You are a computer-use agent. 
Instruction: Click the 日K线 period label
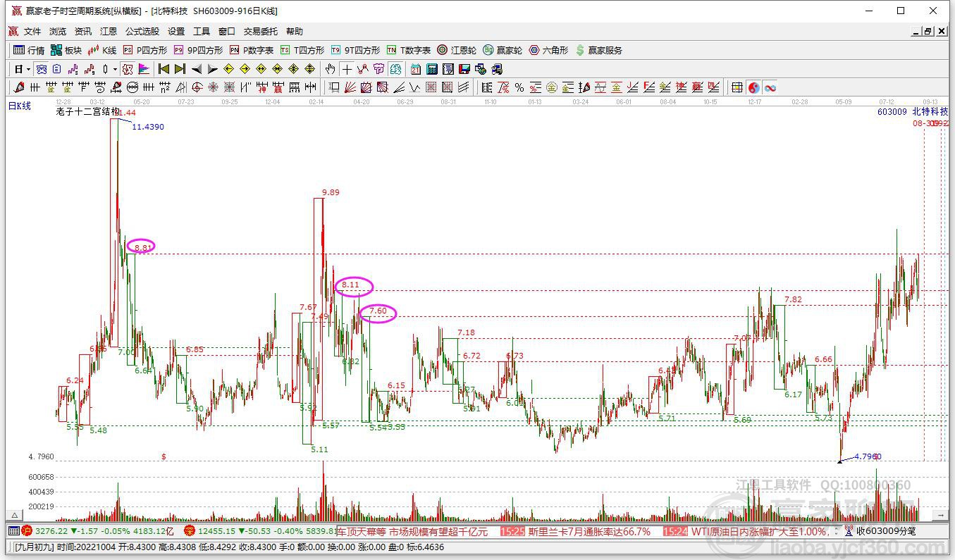pyautogui.click(x=20, y=106)
